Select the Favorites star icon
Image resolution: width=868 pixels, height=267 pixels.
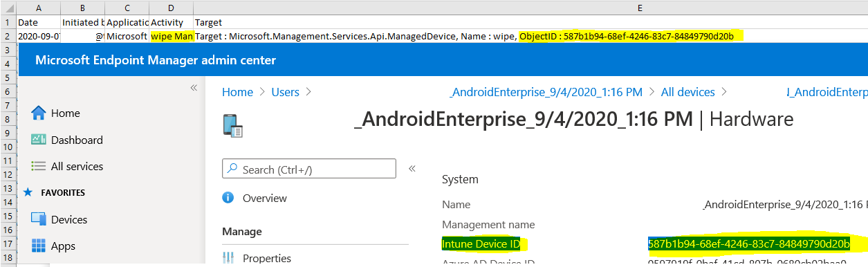[x=28, y=193]
